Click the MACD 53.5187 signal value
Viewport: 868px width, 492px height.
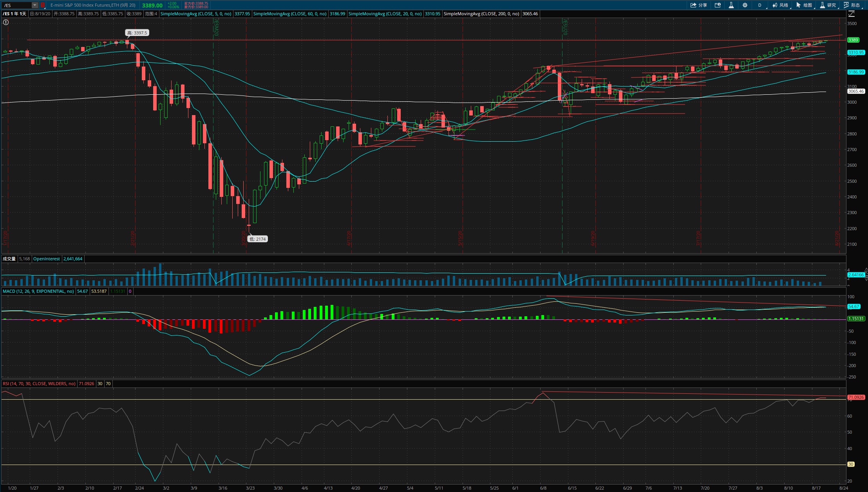[99, 291]
